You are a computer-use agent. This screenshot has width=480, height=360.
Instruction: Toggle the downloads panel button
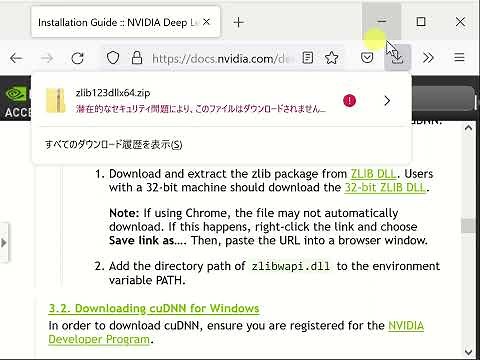tap(397, 58)
